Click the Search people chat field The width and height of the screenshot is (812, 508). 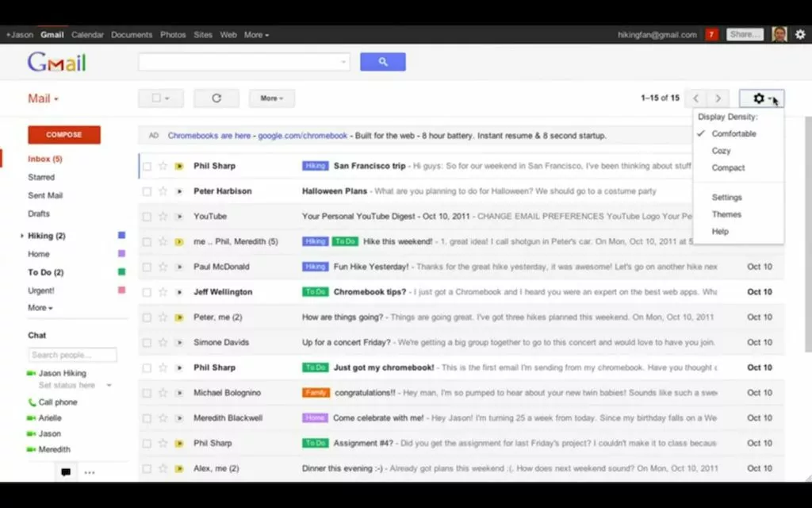tap(72, 355)
